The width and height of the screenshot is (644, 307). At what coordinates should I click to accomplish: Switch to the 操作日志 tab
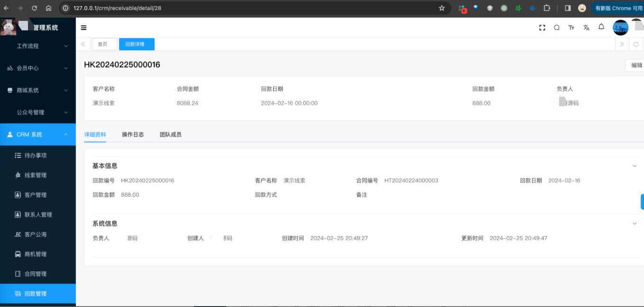click(x=133, y=135)
